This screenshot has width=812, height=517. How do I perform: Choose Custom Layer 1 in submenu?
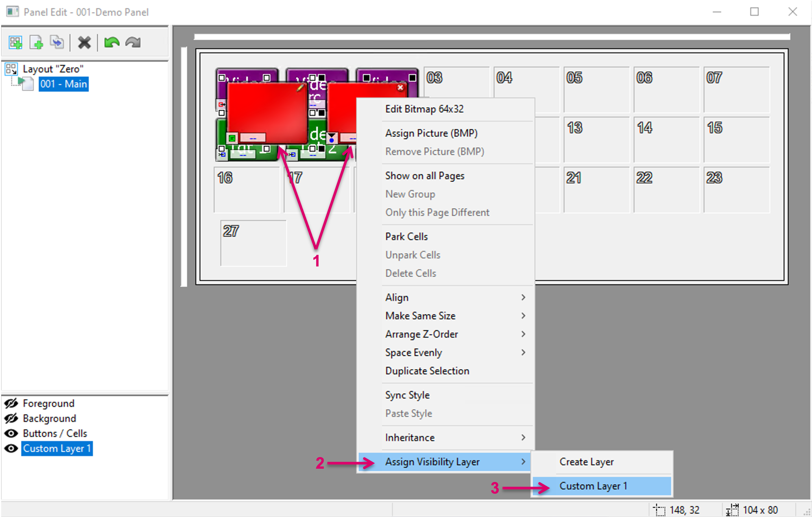[x=593, y=486]
